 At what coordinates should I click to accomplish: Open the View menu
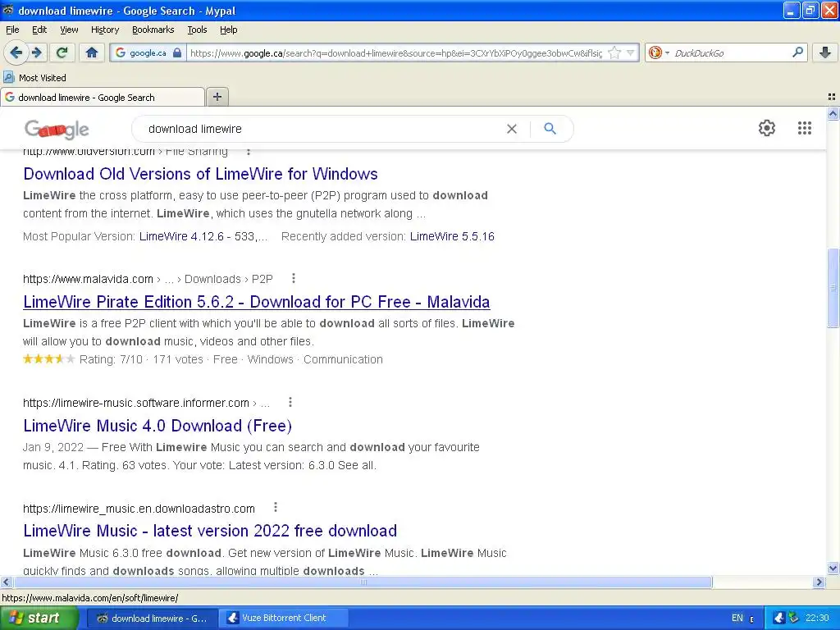click(x=69, y=30)
